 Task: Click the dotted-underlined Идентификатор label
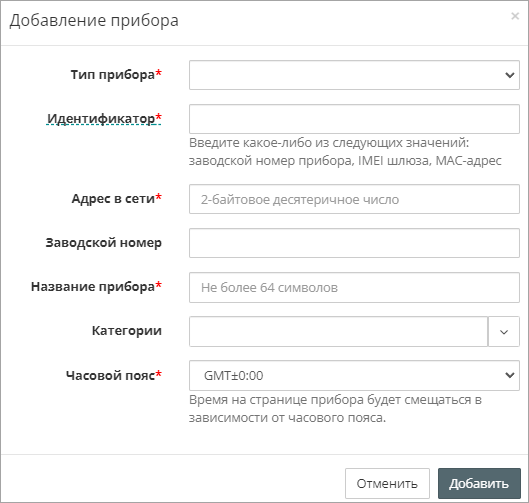[101, 118]
